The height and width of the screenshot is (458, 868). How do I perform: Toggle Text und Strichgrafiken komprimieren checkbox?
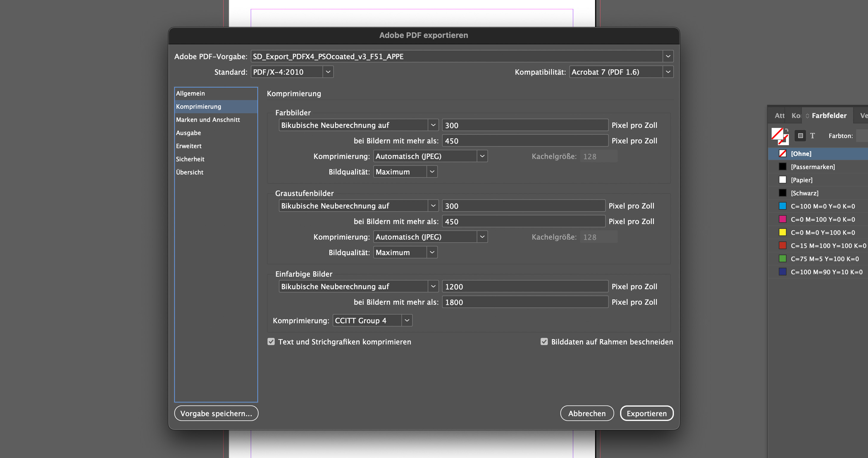[x=271, y=342]
